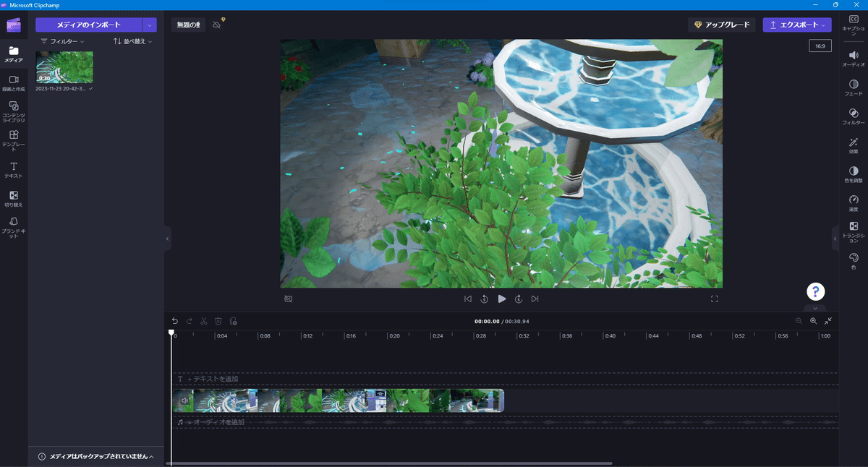Viewport: 868px width, 467px height.
Task: Zoom in the timeline
Action: point(814,321)
